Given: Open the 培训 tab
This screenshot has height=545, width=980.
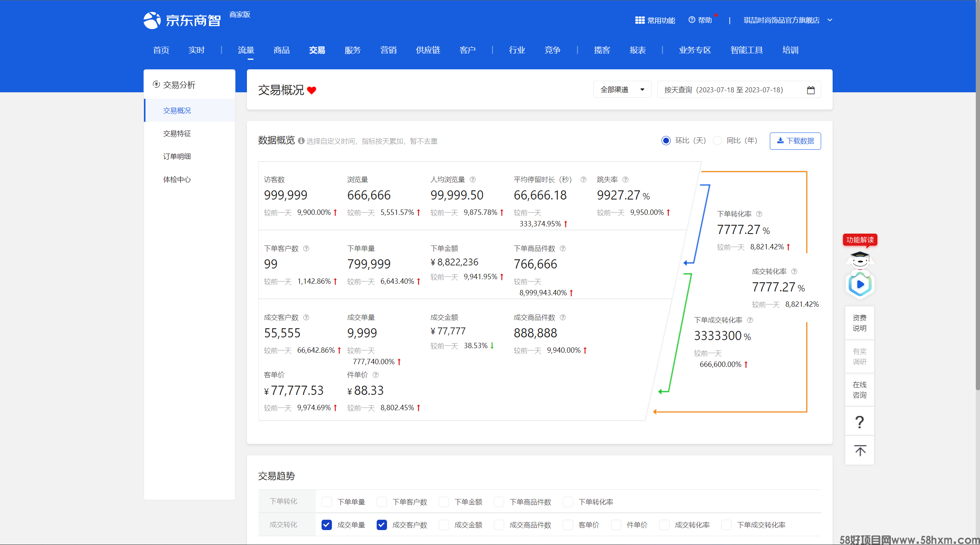Looking at the screenshot, I should [x=790, y=50].
